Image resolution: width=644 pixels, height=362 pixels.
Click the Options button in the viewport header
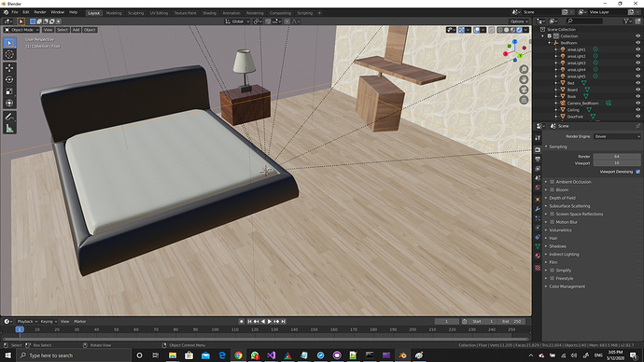point(519,21)
